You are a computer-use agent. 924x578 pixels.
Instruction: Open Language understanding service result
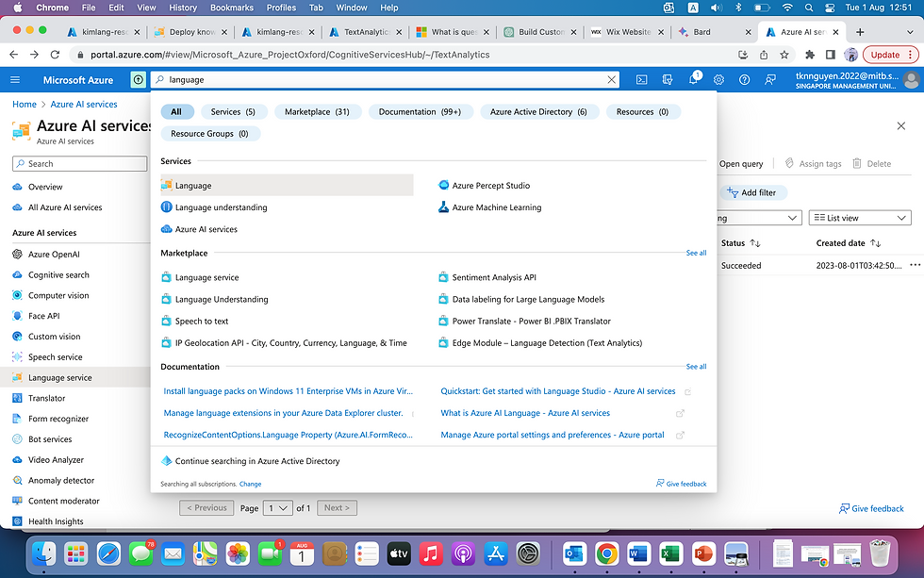[221, 207]
